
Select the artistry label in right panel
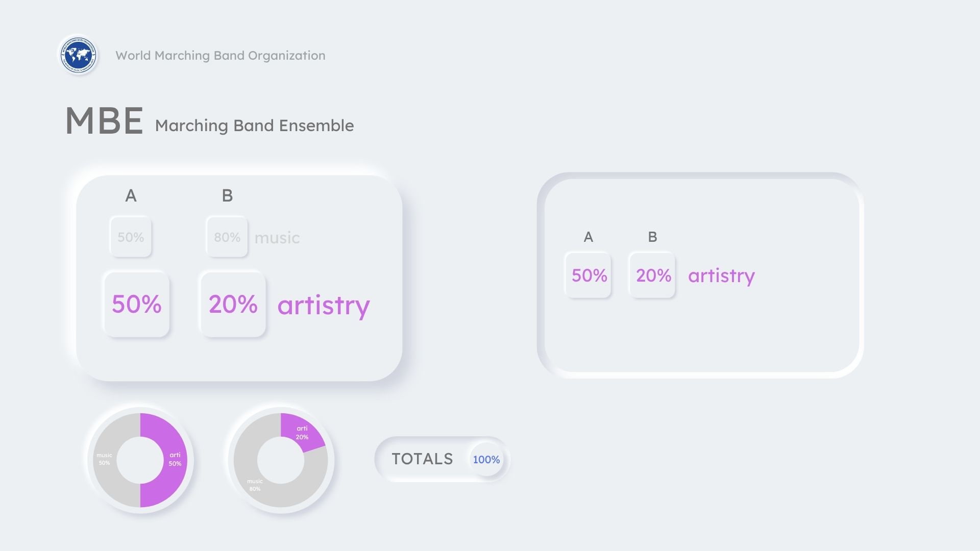721,275
